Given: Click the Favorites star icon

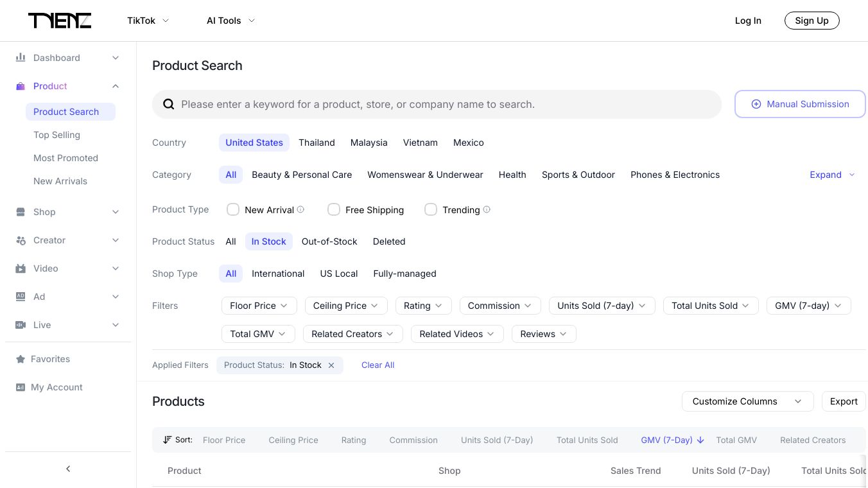Looking at the screenshot, I should pos(21,359).
